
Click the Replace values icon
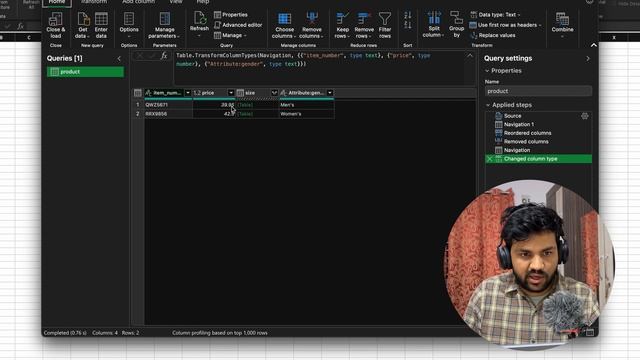click(473, 36)
